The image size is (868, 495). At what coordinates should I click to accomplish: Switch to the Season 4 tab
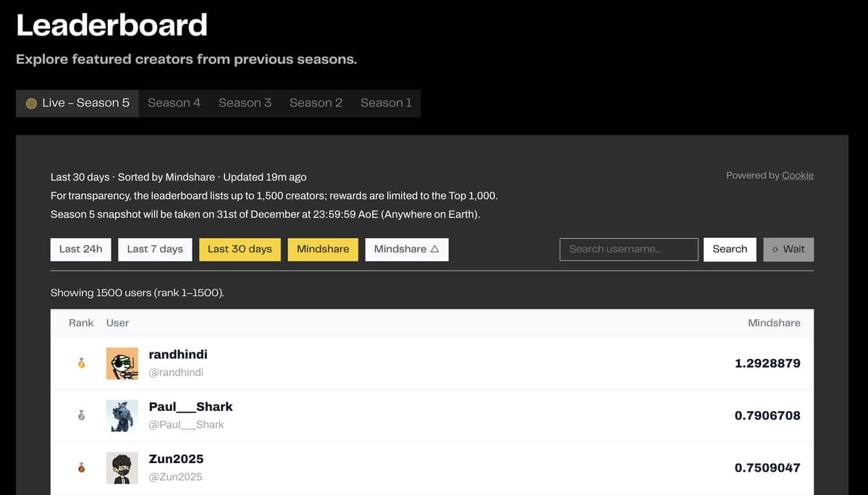174,103
